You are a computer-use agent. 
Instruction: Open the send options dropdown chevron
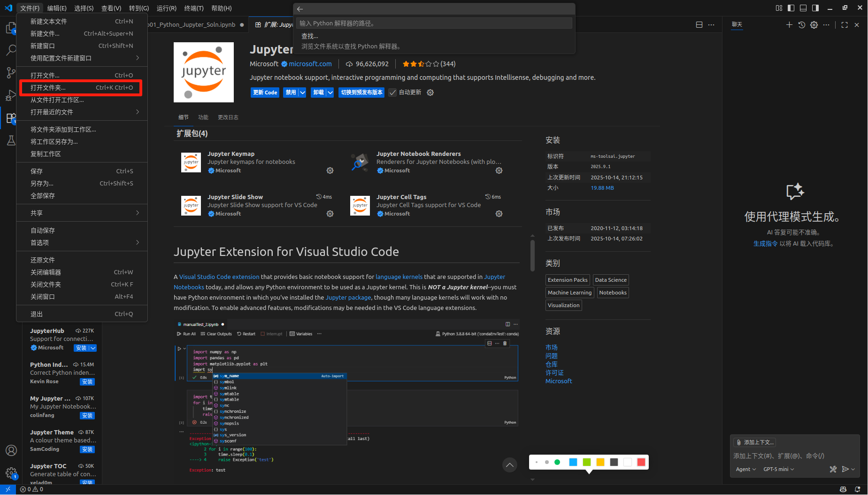[x=853, y=469]
